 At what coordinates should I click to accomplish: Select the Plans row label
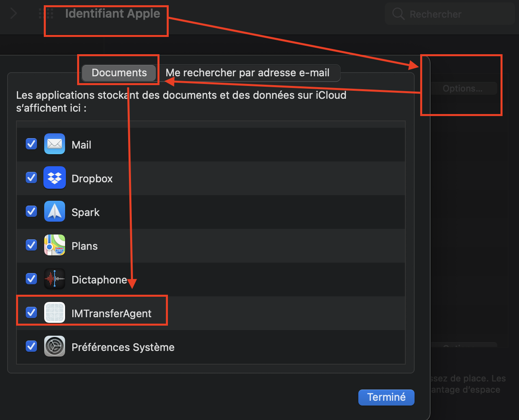[x=84, y=246]
